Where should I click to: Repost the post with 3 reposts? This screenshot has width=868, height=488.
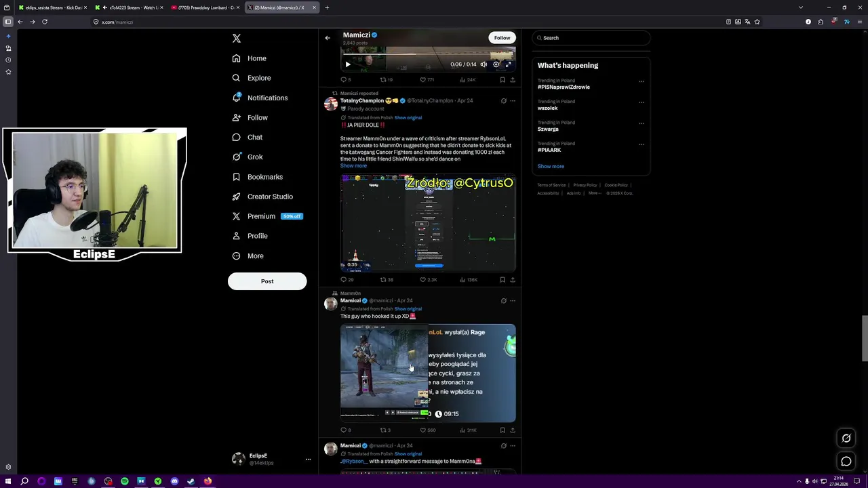pos(384,430)
